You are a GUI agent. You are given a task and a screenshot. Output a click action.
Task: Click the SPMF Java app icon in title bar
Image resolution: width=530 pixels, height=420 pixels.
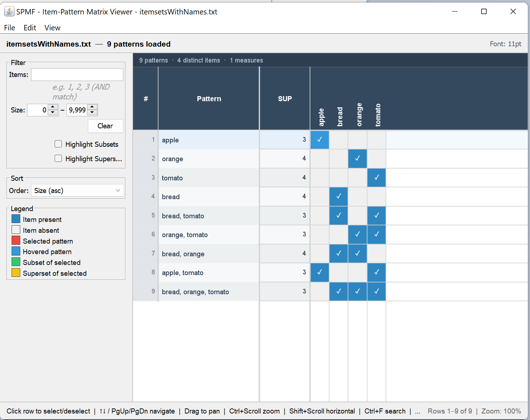tap(9, 12)
